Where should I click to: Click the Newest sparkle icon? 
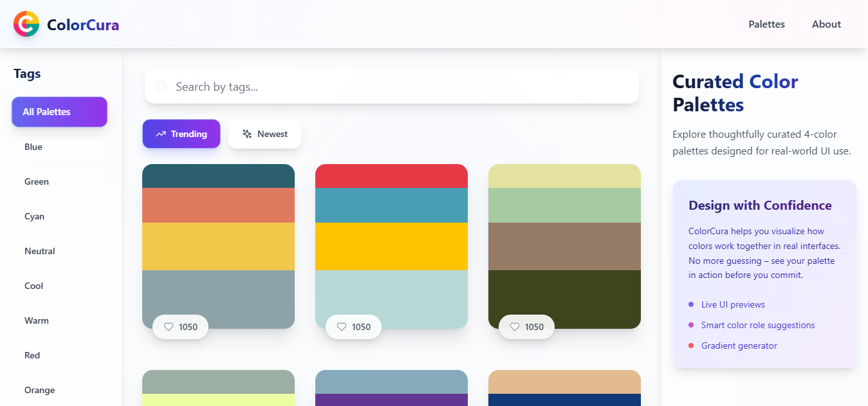coord(247,134)
